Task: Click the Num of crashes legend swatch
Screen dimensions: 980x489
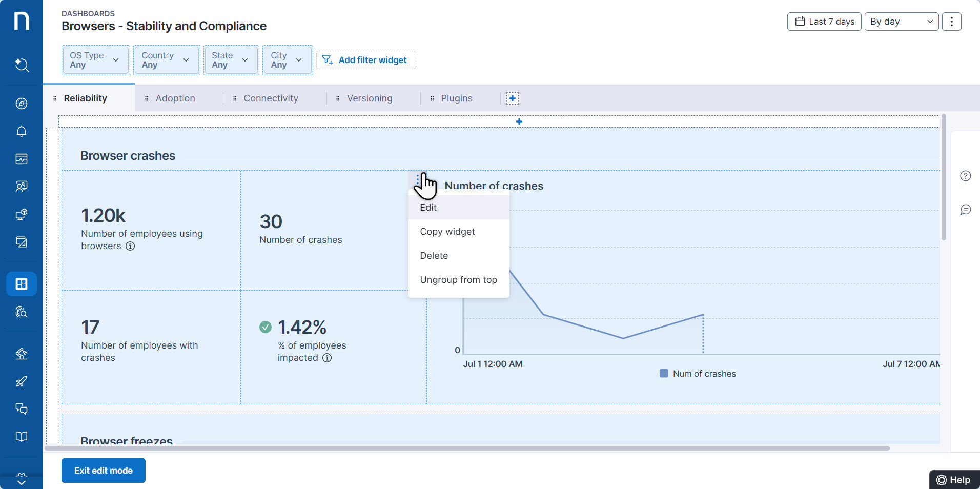Action: tap(664, 374)
